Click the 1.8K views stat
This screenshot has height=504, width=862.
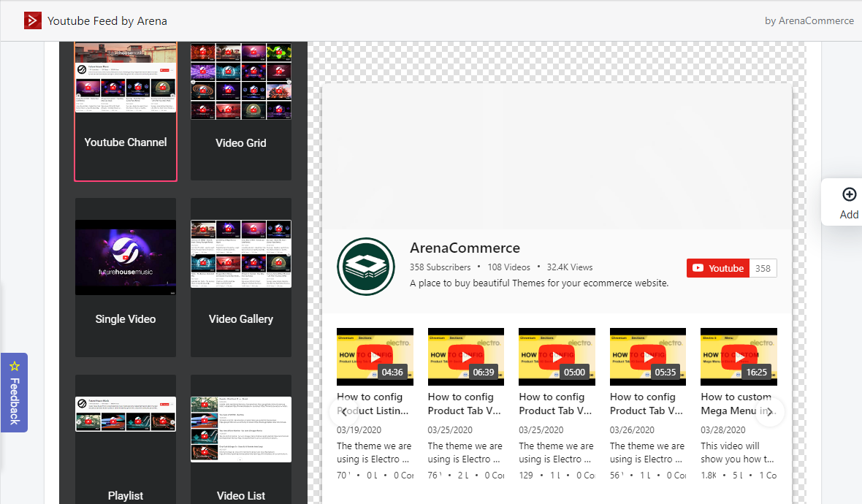click(x=709, y=476)
